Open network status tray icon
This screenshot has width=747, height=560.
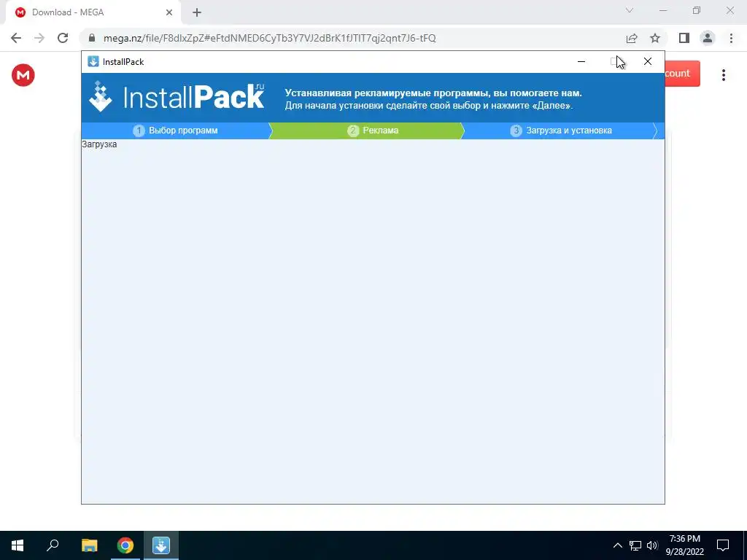tap(635, 545)
